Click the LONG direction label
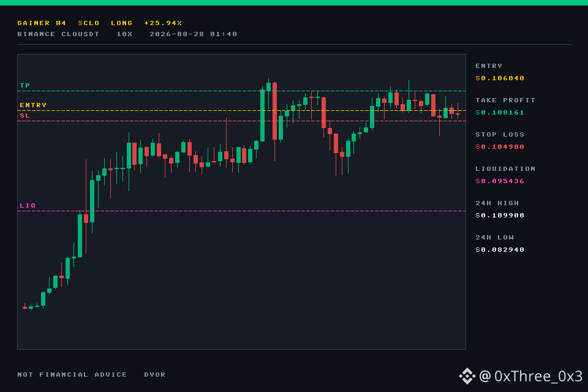The height and width of the screenshot is (392, 588). tap(122, 23)
